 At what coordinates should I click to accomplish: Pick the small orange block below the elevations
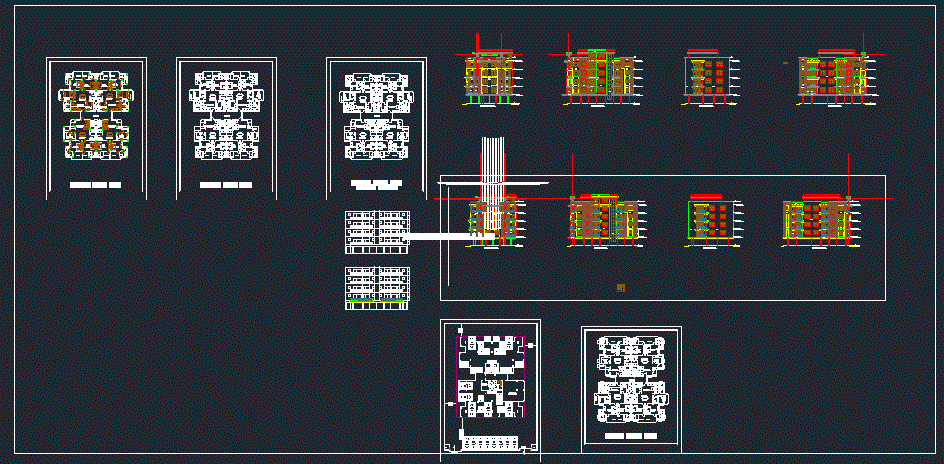(621, 288)
